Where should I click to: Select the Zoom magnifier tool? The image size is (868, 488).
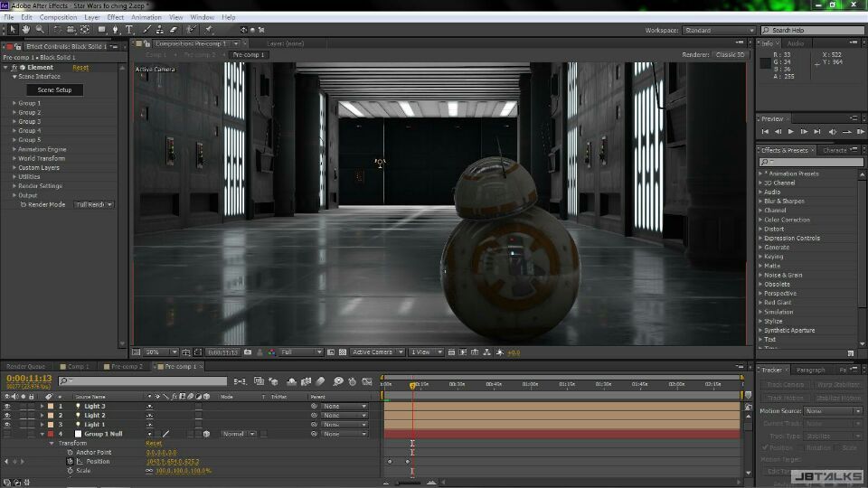click(40, 29)
